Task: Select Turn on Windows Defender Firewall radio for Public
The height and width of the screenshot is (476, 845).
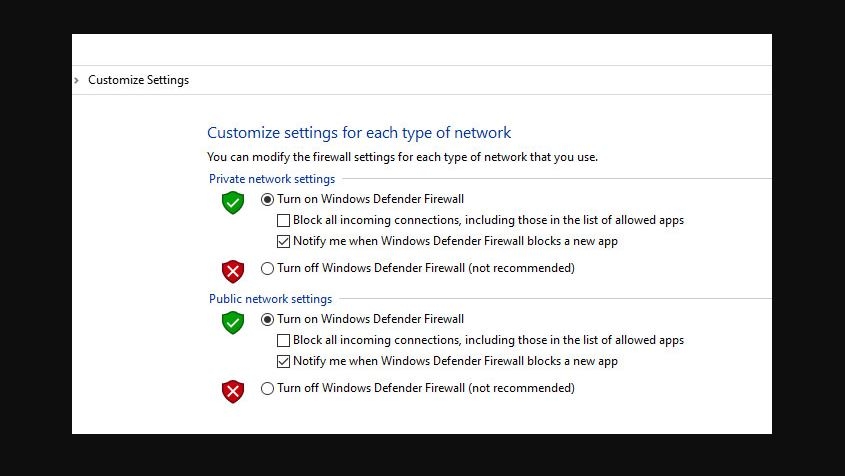Action: [267, 319]
